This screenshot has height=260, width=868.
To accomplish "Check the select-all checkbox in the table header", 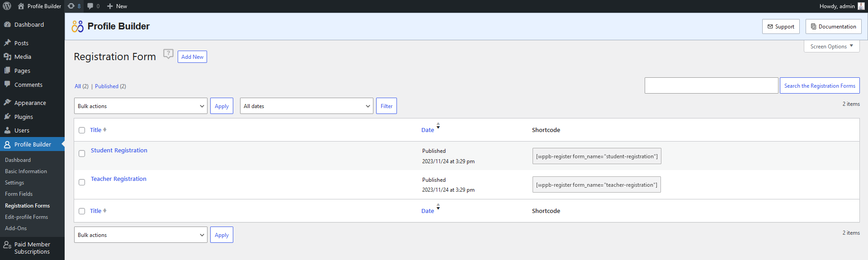I will [x=82, y=130].
